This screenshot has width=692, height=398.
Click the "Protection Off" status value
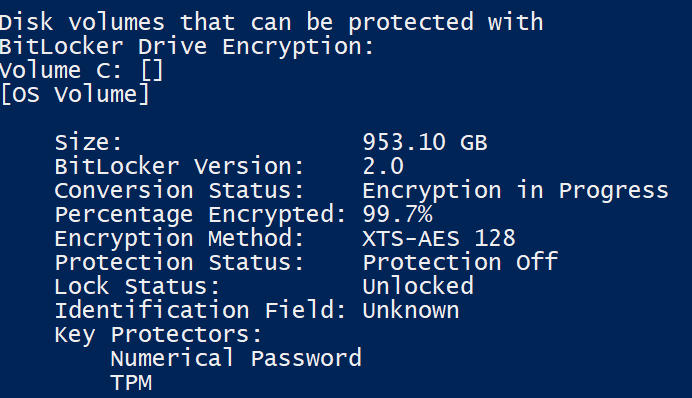[460, 263]
